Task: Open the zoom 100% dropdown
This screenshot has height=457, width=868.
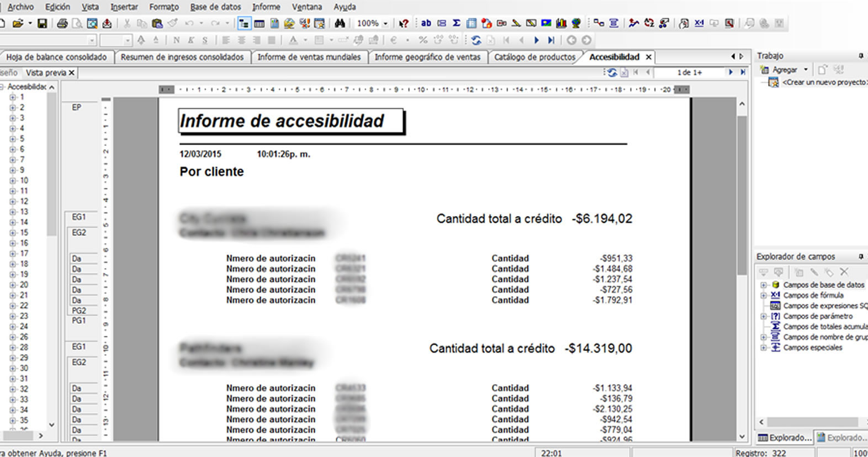Action: click(385, 23)
